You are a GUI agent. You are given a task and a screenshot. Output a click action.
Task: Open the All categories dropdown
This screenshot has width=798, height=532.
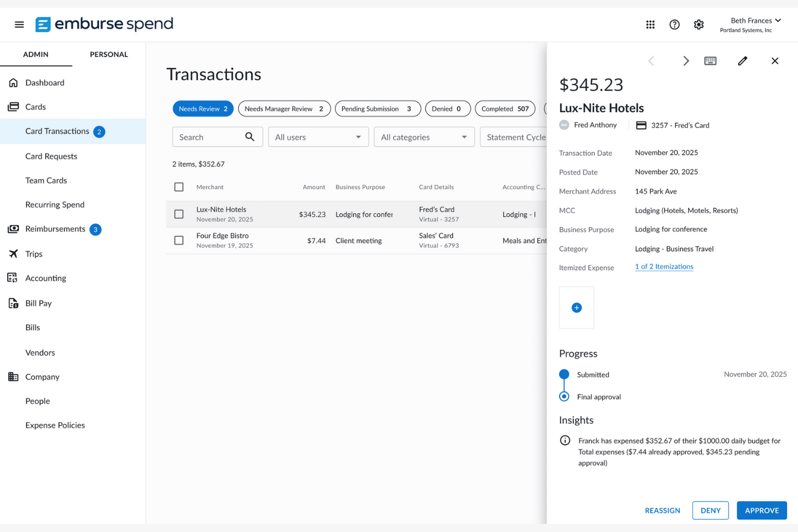tap(424, 137)
